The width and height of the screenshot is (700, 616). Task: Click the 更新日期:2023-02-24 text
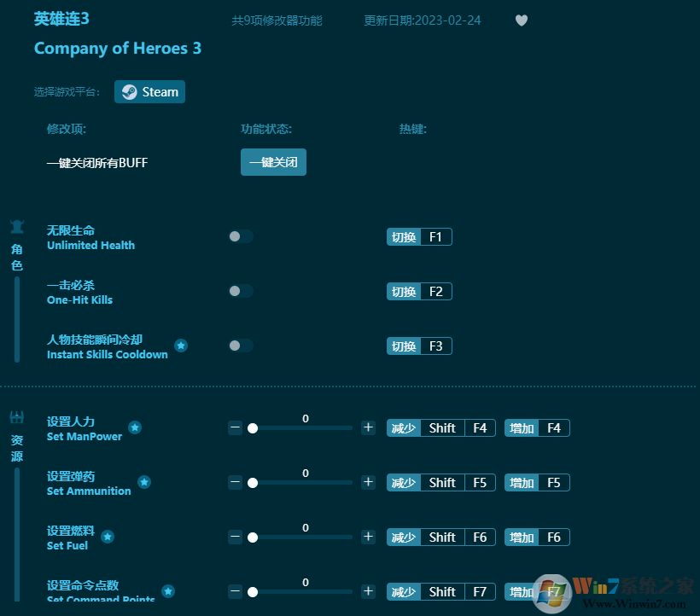click(x=423, y=20)
